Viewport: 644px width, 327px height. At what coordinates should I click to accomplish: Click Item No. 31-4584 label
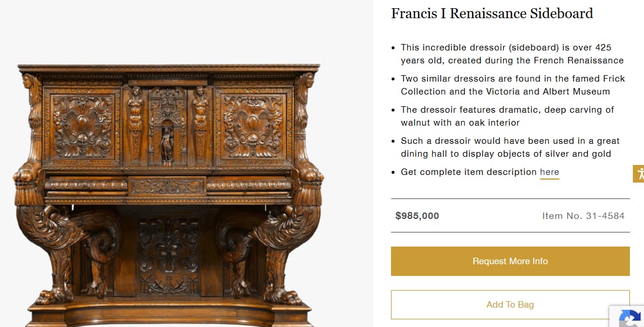tap(583, 215)
